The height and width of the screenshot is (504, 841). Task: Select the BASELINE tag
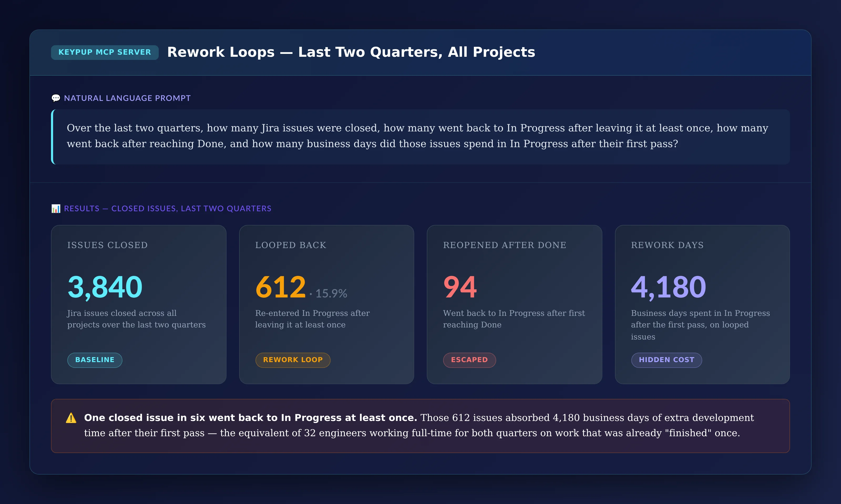[95, 360]
